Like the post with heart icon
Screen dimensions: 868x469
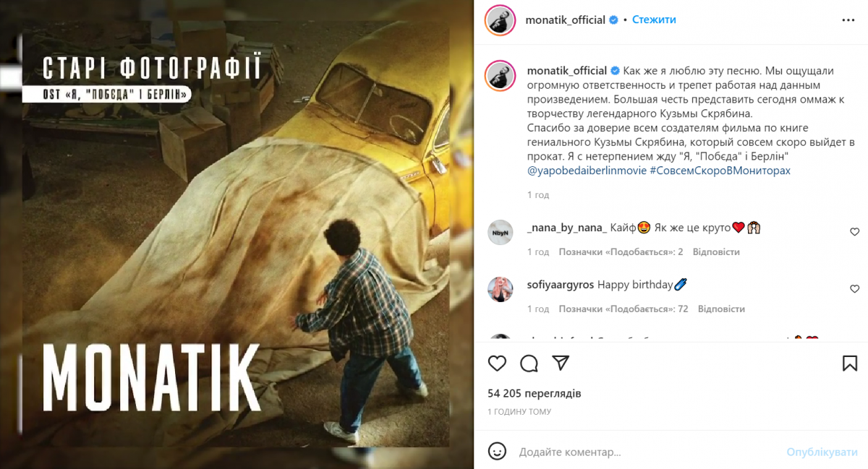(497, 363)
